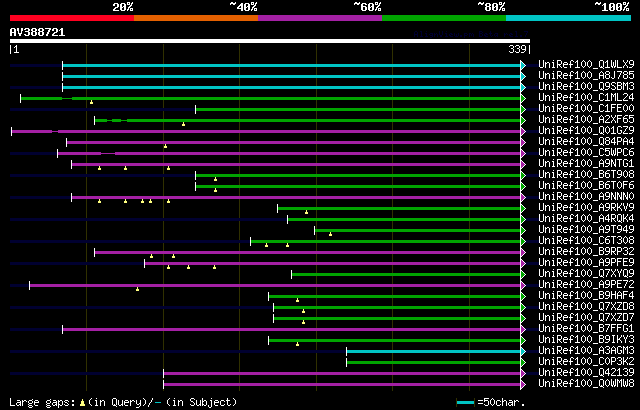Click the yellow gap marker under the B9IKY3 bar
This screenshot has height=410, width=640.
tap(298, 344)
